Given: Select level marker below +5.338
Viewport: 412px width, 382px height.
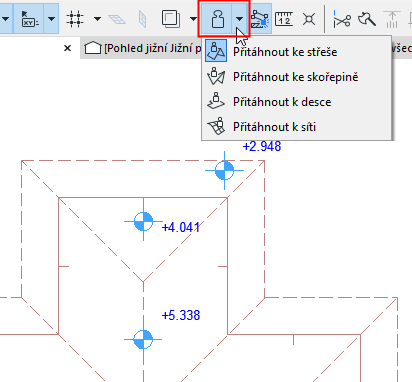Looking at the screenshot, I should coord(143,339).
